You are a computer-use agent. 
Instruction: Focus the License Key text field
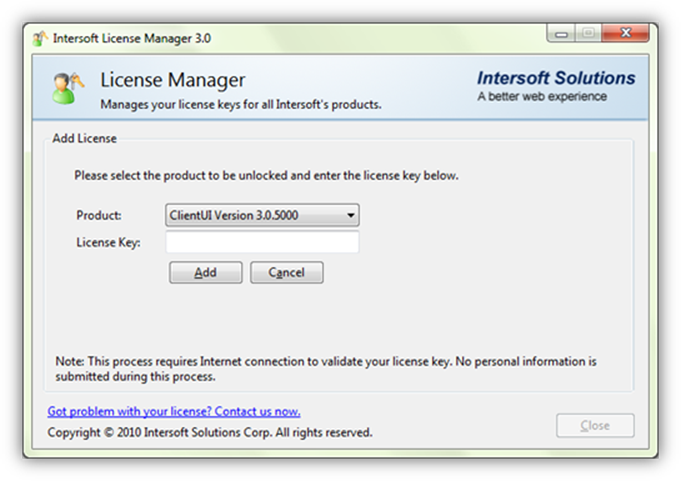[262, 242]
